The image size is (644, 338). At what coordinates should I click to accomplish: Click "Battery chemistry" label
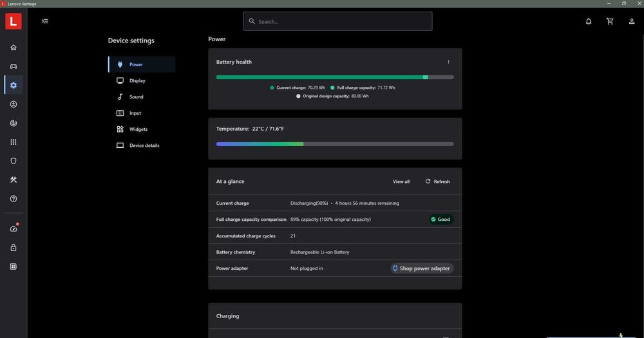(x=235, y=252)
